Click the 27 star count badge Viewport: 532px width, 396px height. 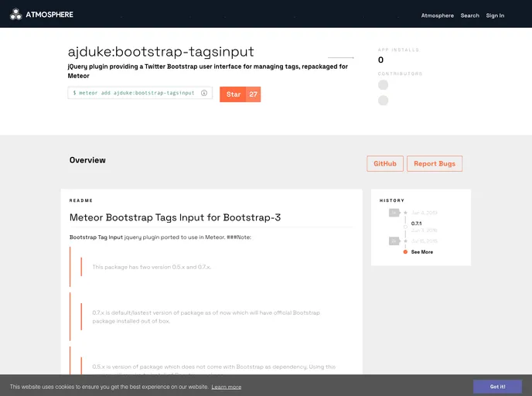[253, 94]
